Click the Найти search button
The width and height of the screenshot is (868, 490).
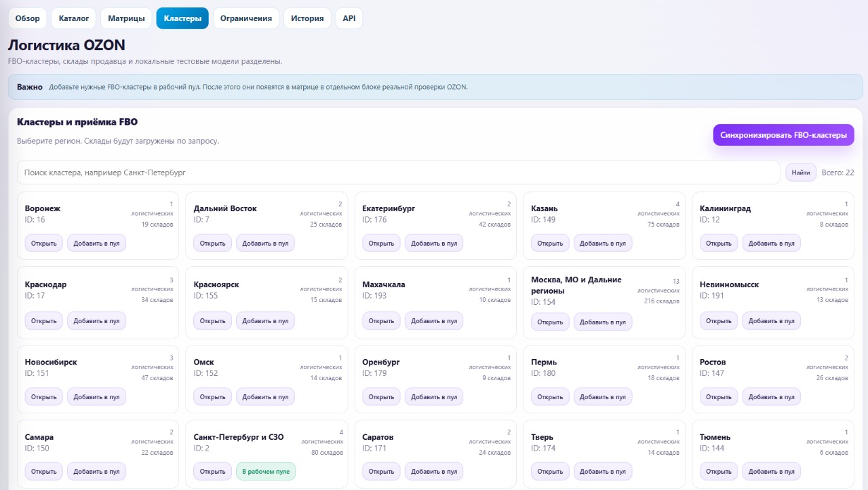click(801, 172)
